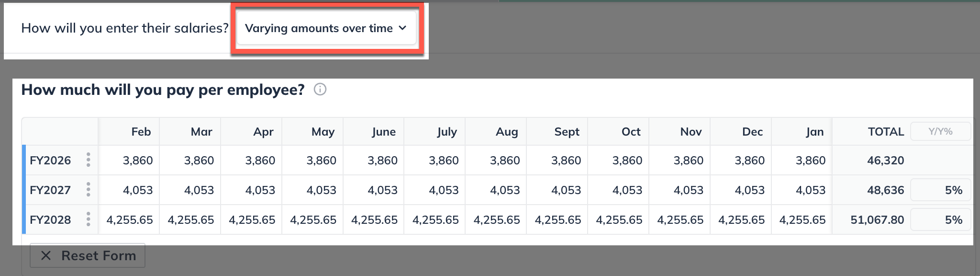980x276 pixels.
Task: Click the info icon beside pay per employee
Action: click(320, 90)
